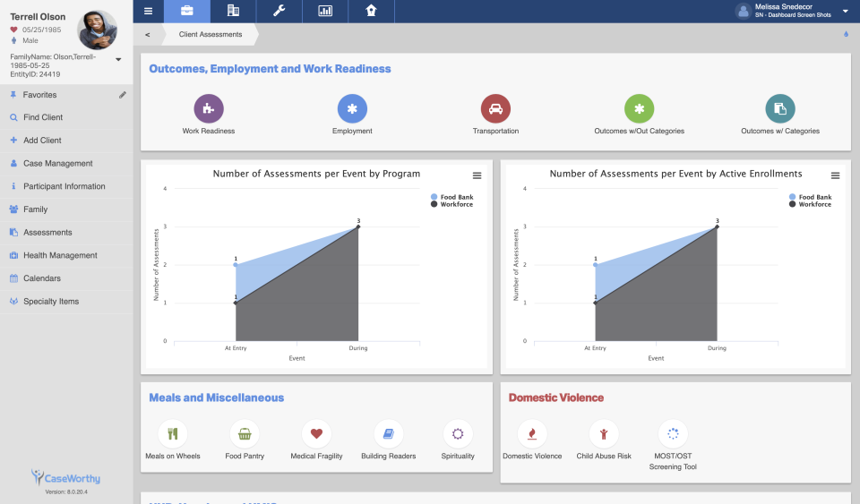The image size is (860, 504).
Task: Expand the Melissa Snedecor user dropdown
Action: [x=845, y=11]
